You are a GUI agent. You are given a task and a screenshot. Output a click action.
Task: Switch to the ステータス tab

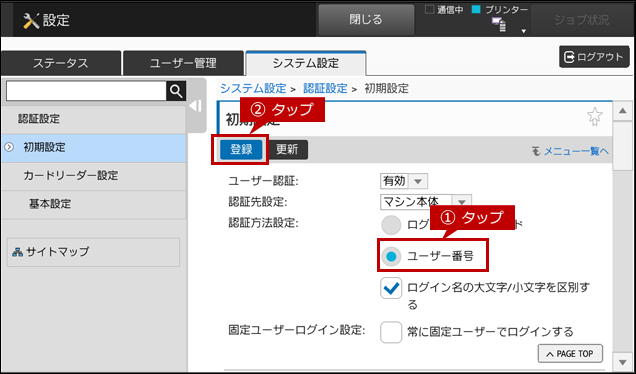(x=60, y=63)
